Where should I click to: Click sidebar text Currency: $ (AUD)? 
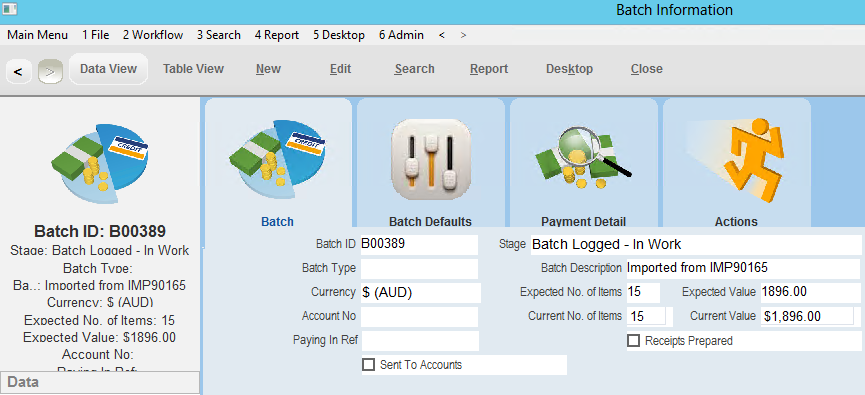click(100, 303)
